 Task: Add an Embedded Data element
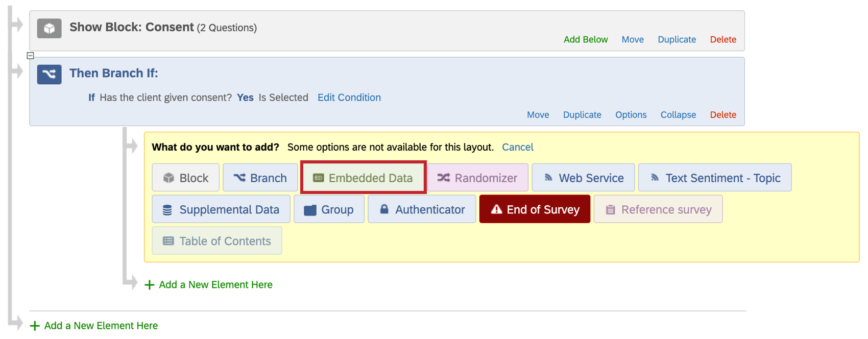[363, 178]
